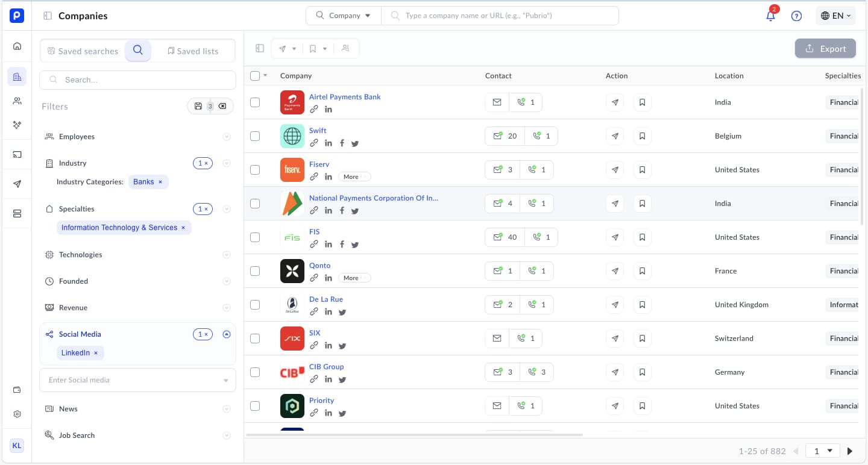Viewport: 868px width, 465px height.
Task: Open the National Payments Corporation link
Action: (x=373, y=198)
